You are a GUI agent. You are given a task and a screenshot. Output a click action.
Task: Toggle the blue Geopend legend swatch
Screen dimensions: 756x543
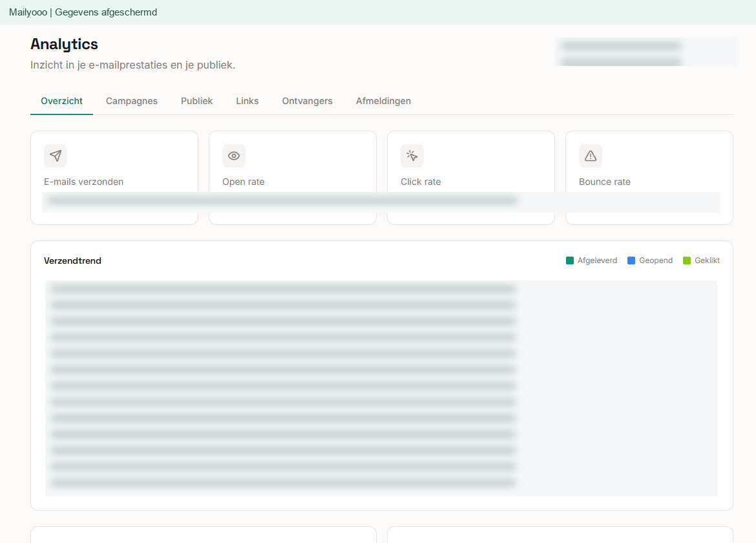(631, 261)
